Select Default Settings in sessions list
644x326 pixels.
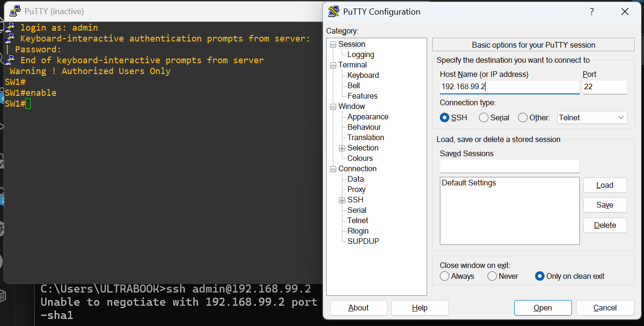469,183
